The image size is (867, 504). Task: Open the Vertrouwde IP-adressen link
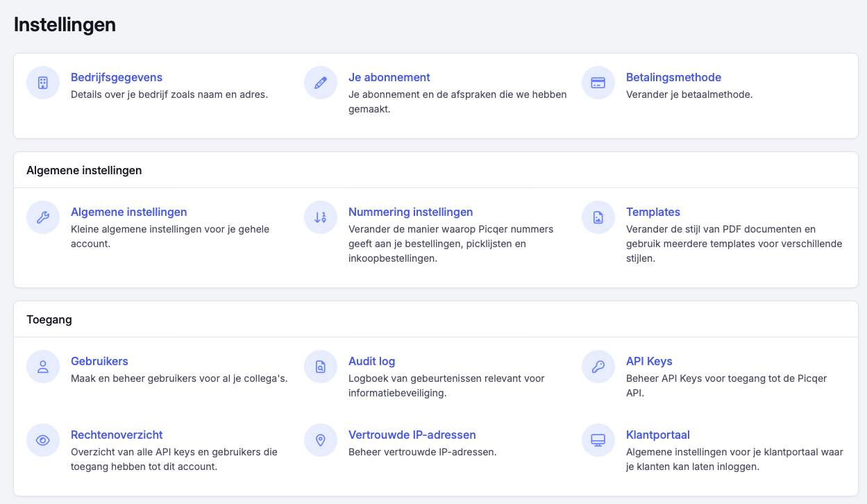click(x=412, y=435)
